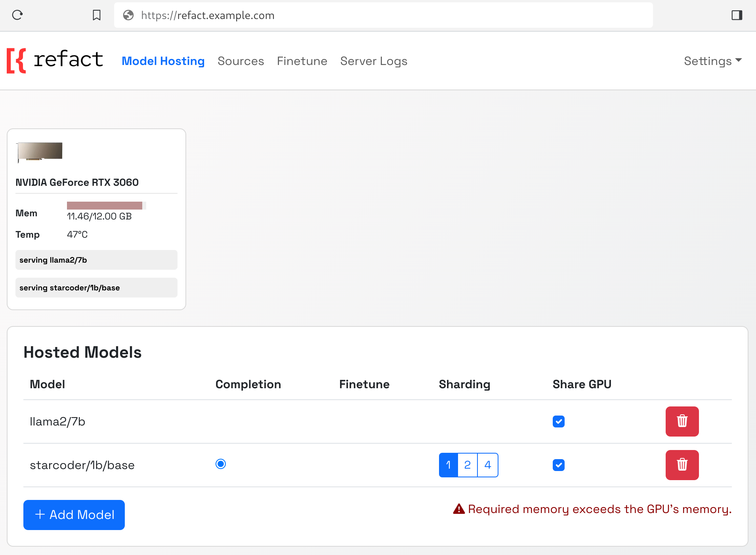This screenshot has width=756, height=555.
Task: Click the 'serving llama2/7b' status entry
Action: (x=96, y=260)
